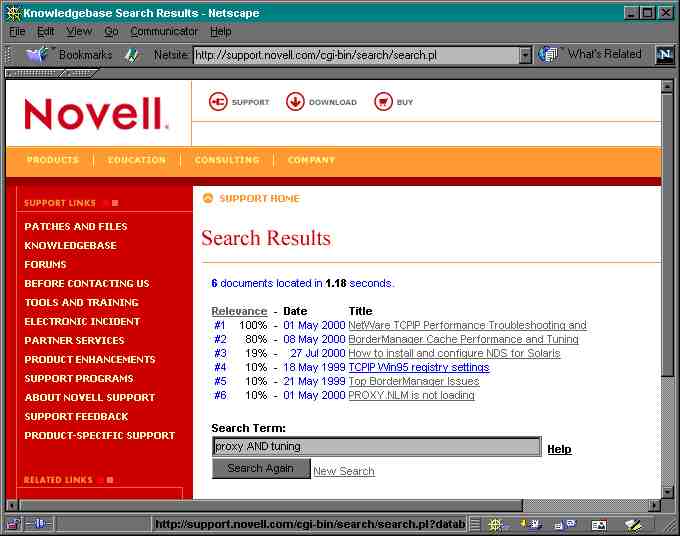
Task: Open the File menu
Action: click(x=17, y=32)
